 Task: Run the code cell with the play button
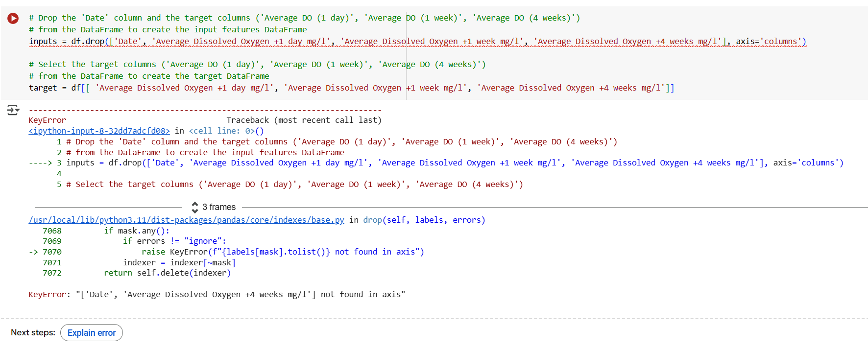pos(13,19)
